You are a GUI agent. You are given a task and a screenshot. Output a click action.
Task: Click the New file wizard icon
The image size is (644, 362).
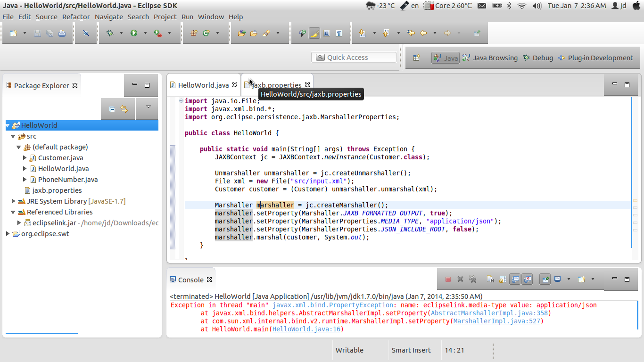[13, 33]
